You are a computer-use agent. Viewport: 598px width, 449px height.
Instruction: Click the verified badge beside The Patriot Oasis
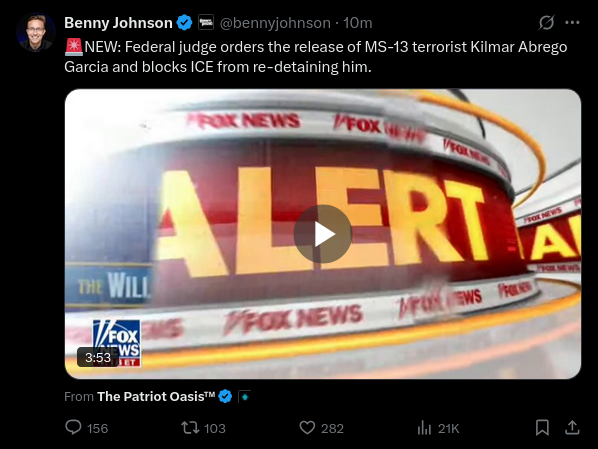[x=225, y=397]
